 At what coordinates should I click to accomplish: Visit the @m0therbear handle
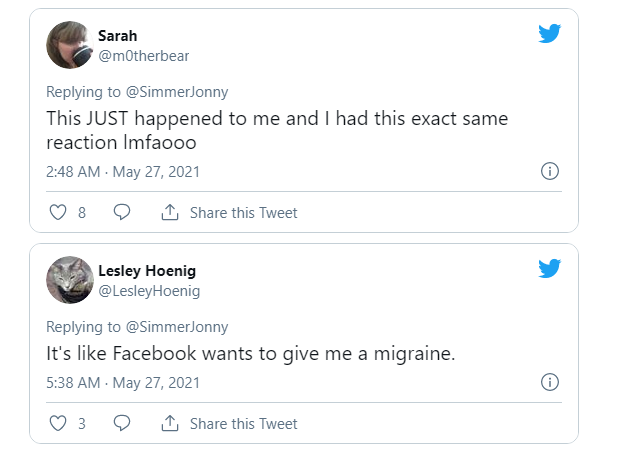pyautogui.click(x=143, y=56)
